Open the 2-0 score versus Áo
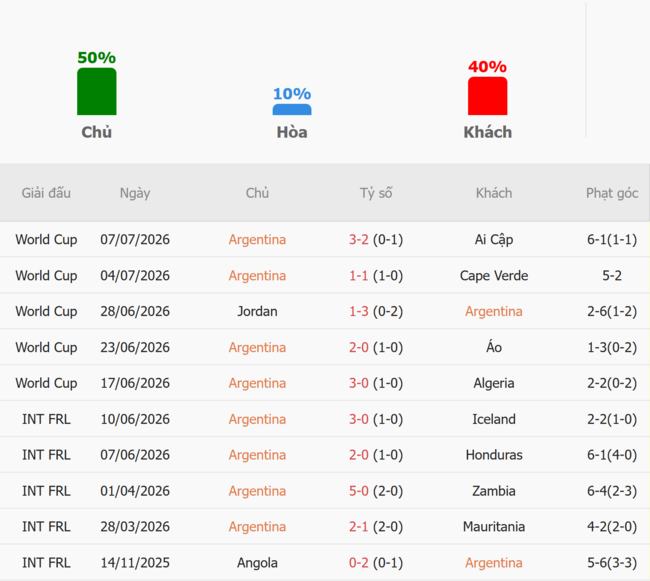Image resolution: width=650 pixels, height=581 pixels. (359, 347)
